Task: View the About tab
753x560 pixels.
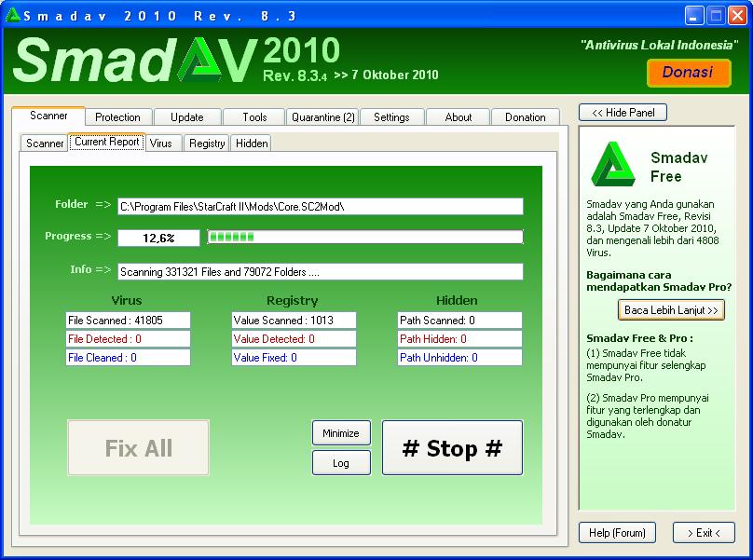Action: (458, 116)
